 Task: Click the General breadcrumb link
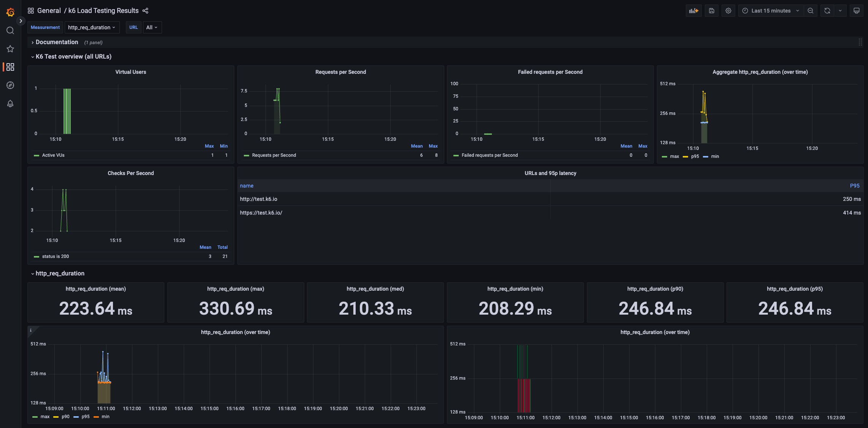coord(49,11)
